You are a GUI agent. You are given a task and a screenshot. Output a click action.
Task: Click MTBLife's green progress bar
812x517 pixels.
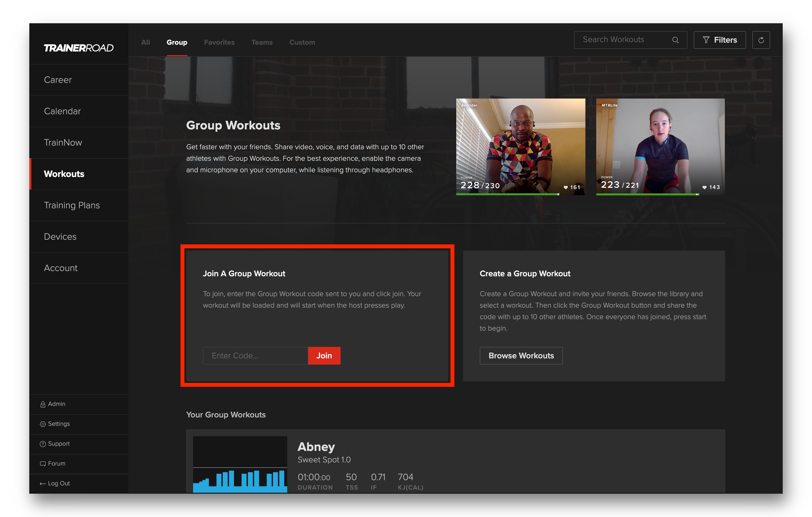pyautogui.click(x=647, y=194)
